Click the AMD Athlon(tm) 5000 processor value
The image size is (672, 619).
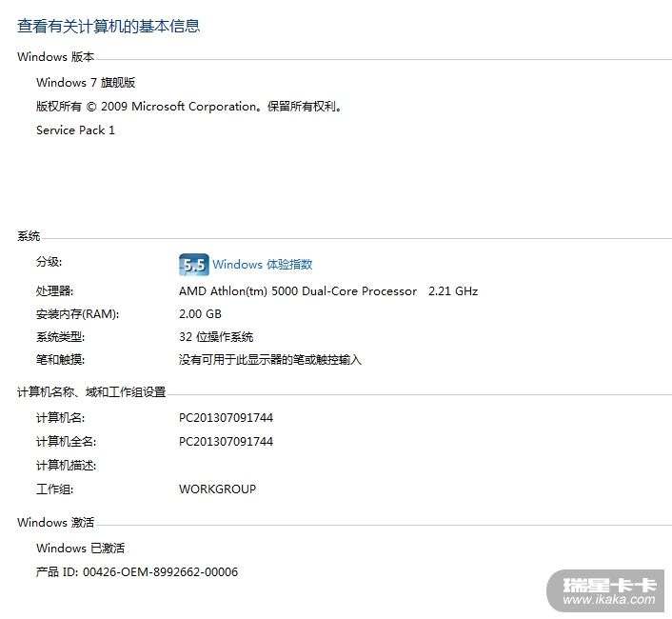(x=328, y=291)
